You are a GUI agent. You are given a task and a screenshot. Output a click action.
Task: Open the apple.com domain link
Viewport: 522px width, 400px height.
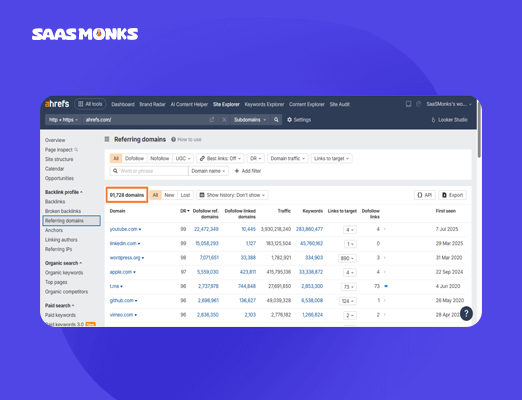point(121,272)
